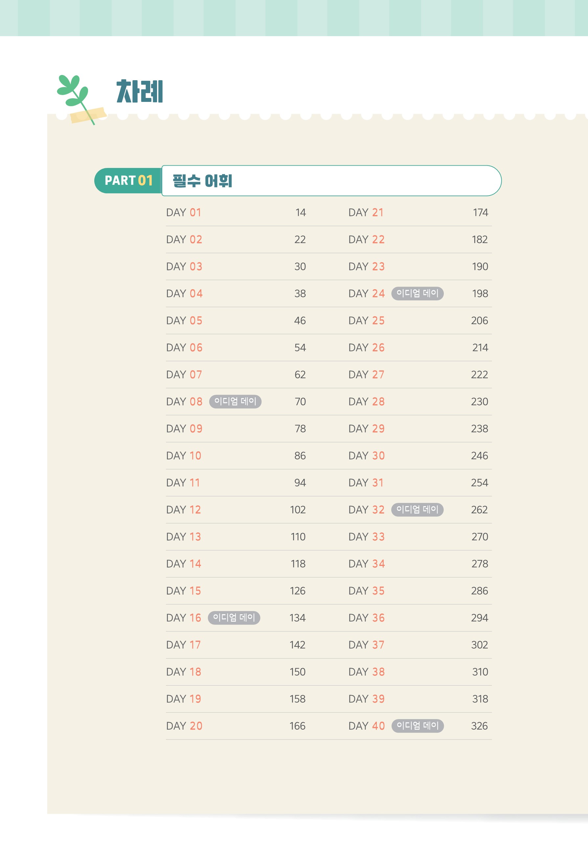Select DAY 35 in the list
The image size is (588, 868).
coord(366,591)
